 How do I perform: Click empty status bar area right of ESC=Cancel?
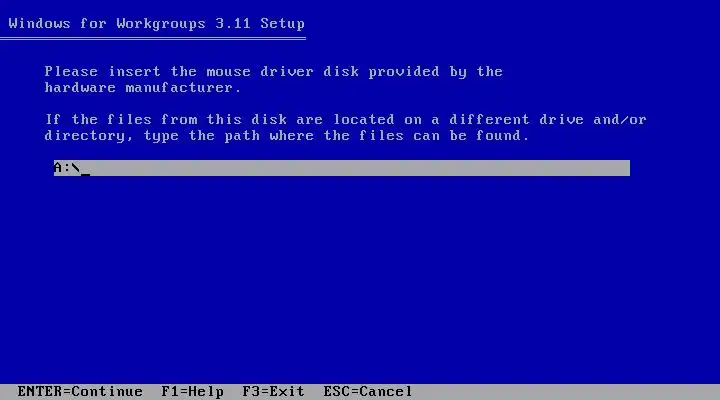pyautogui.click(x=565, y=392)
